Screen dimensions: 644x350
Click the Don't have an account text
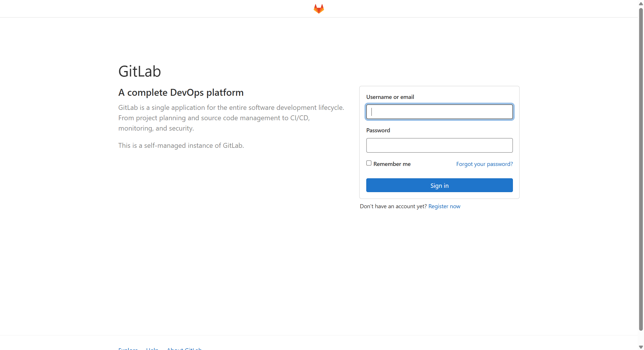tap(393, 206)
